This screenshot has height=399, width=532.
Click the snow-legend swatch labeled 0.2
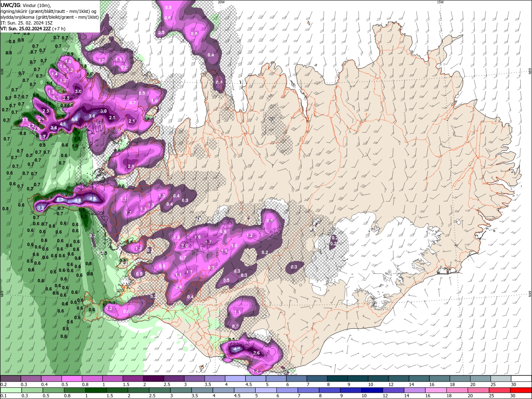click(10, 379)
